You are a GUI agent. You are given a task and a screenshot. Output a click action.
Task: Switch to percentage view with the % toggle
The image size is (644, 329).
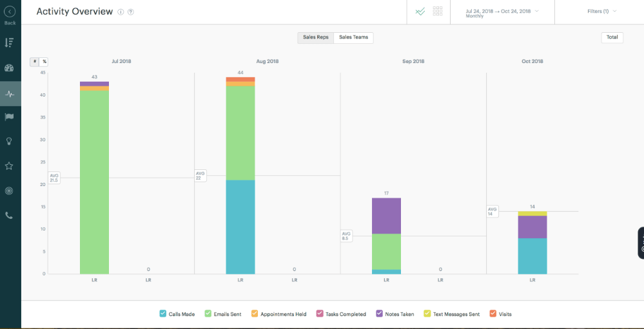[44, 62]
